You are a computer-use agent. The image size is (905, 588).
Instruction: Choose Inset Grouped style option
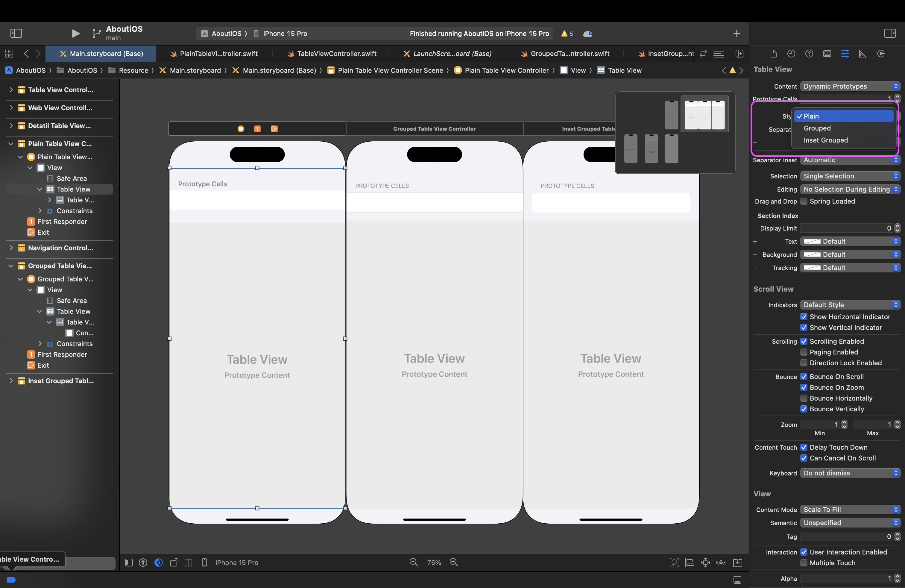click(x=825, y=140)
